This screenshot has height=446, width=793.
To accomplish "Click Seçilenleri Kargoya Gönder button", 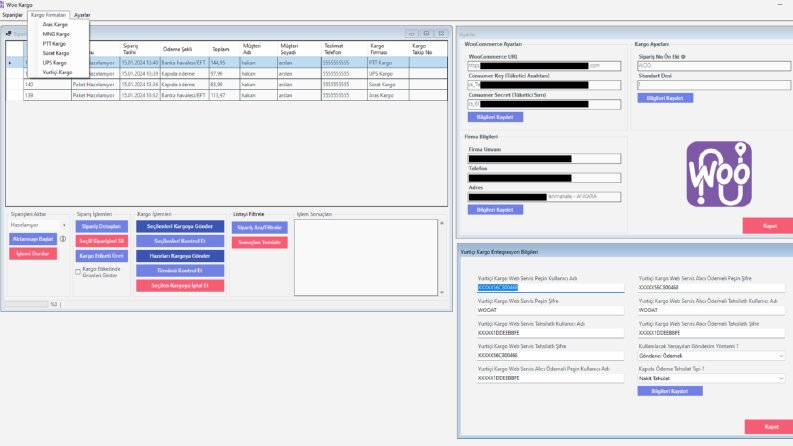I will [180, 227].
